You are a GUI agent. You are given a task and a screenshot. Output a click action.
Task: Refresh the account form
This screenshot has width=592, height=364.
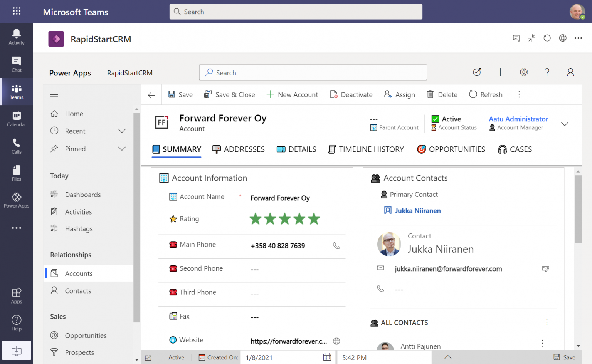(486, 95)
